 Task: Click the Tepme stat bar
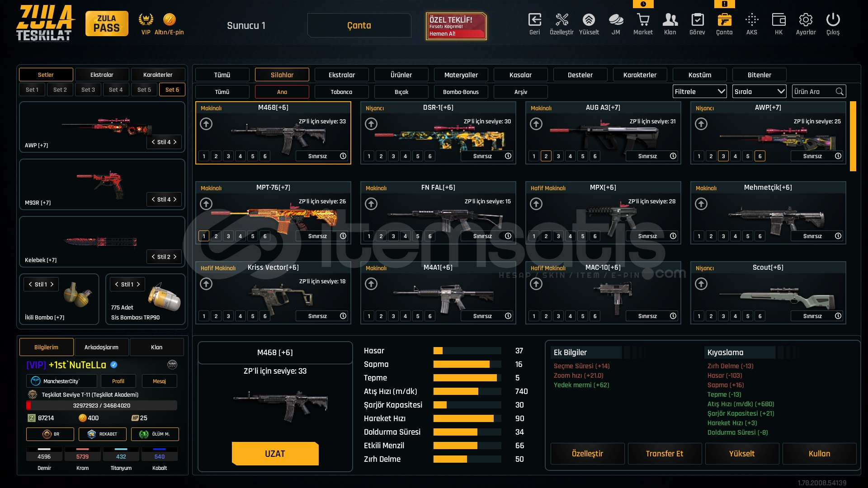[x=467, y=378]
